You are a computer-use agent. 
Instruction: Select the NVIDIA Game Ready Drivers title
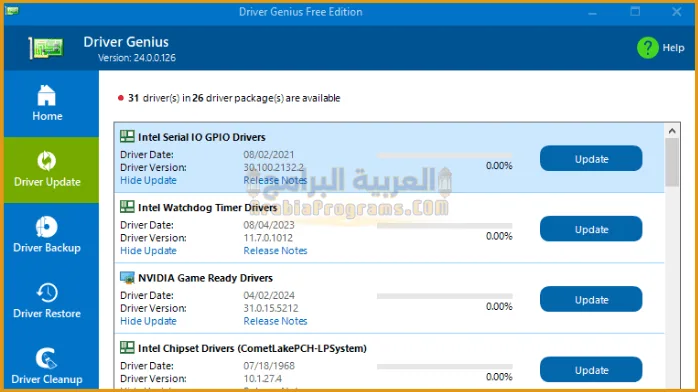click(205, 278)
